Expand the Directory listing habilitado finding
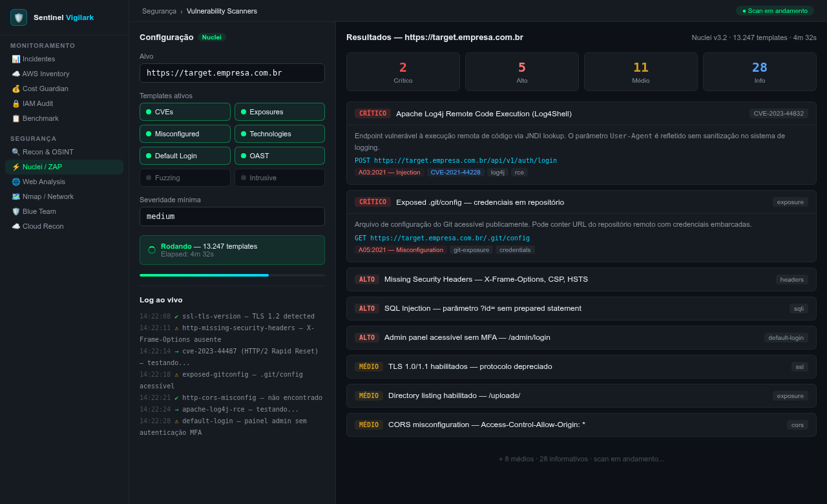 pyautogui.click(x=581, y=395)
